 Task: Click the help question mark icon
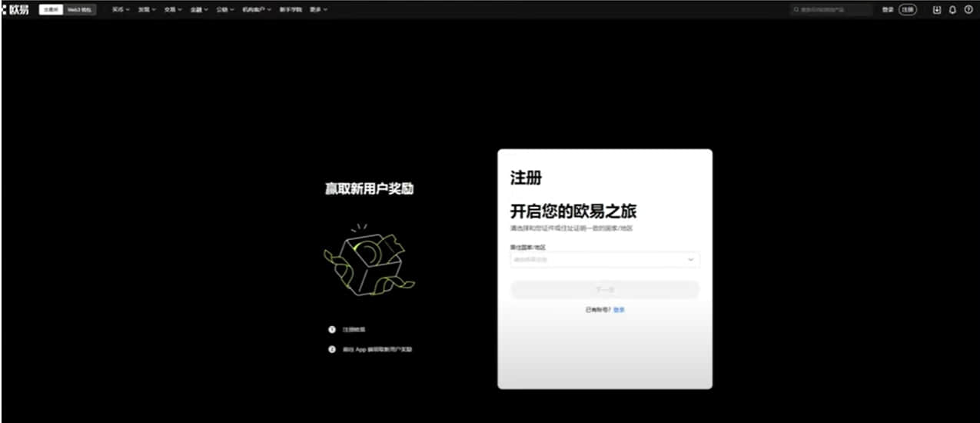tap(968, 9)
